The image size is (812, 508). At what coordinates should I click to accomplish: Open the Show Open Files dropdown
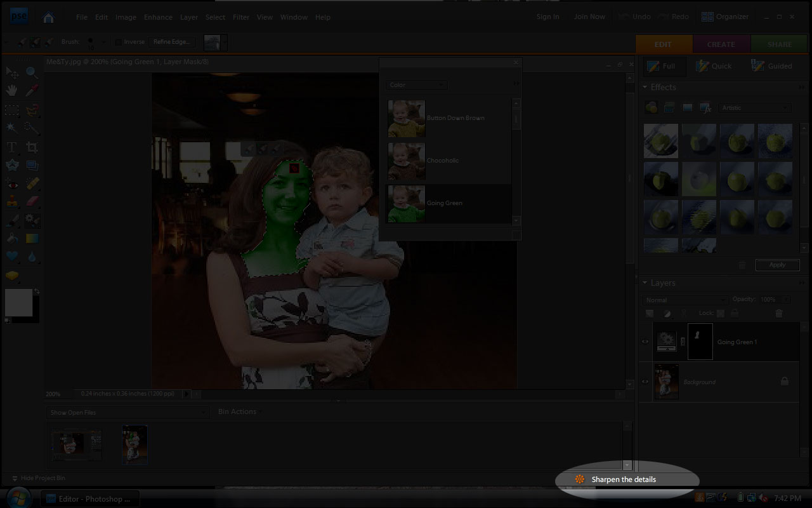pyautogui.click(x=128, y=413)
